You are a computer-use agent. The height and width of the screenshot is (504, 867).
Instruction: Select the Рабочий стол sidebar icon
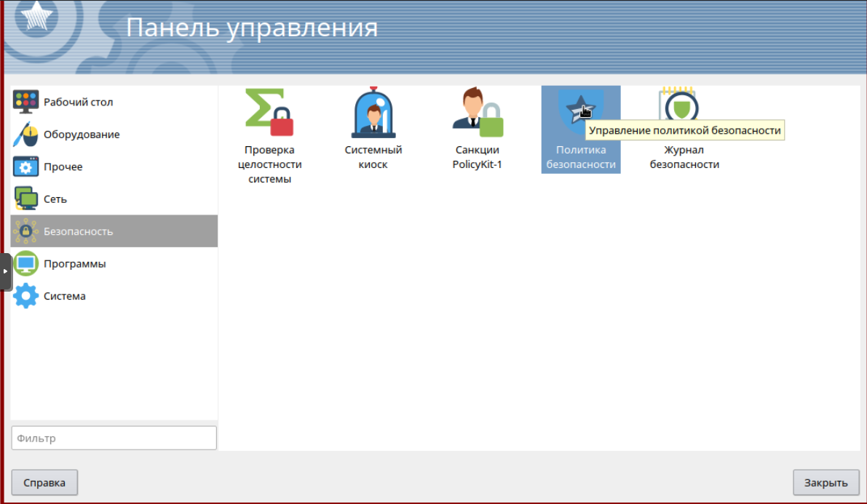[26, 102]
